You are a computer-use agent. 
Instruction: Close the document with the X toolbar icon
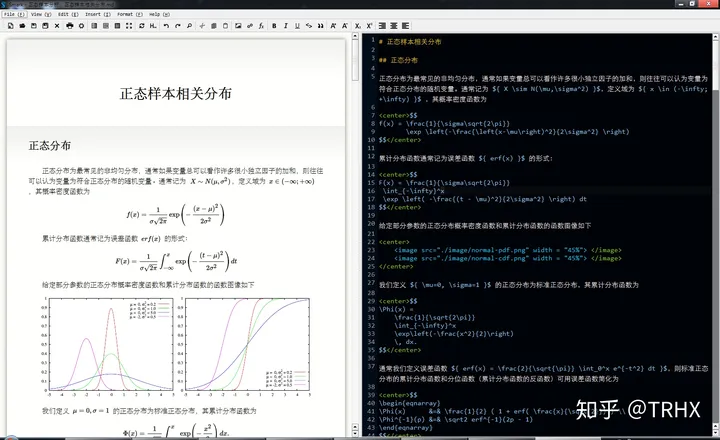point(57,26)
